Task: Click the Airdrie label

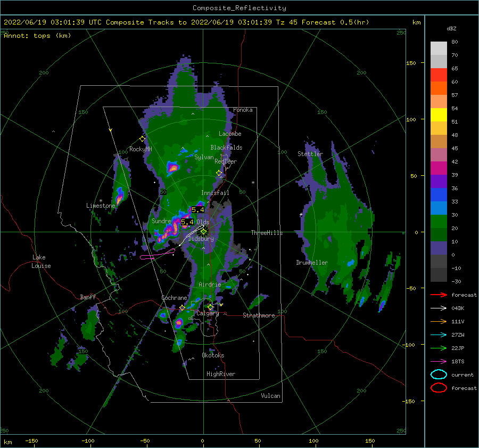Action: tap(210, 284)
